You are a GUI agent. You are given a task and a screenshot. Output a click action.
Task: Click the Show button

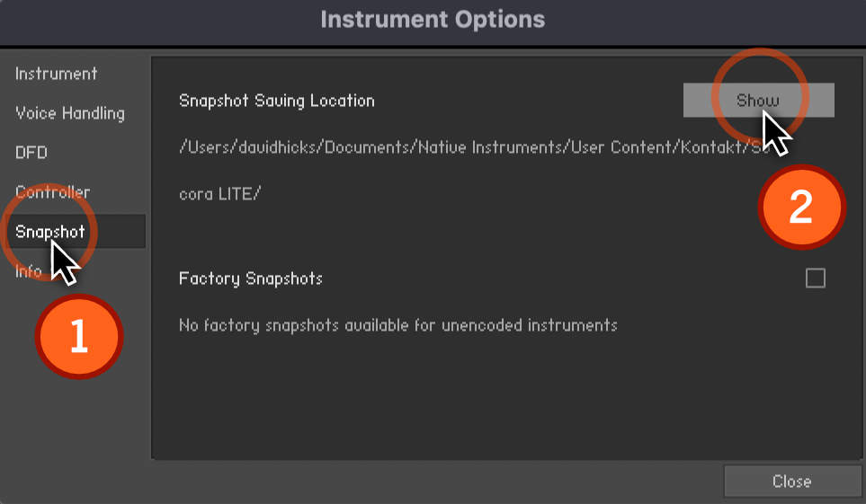point(758,100)
